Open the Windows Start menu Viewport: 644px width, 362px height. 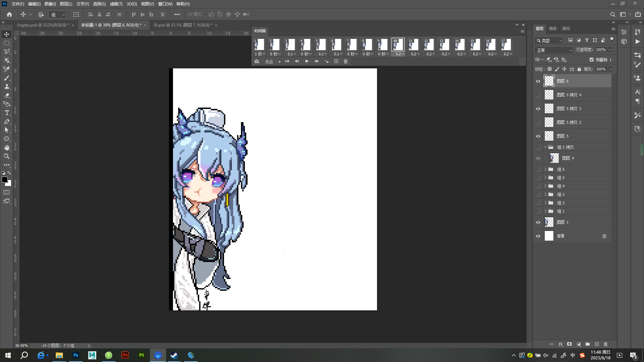(8, 355)
